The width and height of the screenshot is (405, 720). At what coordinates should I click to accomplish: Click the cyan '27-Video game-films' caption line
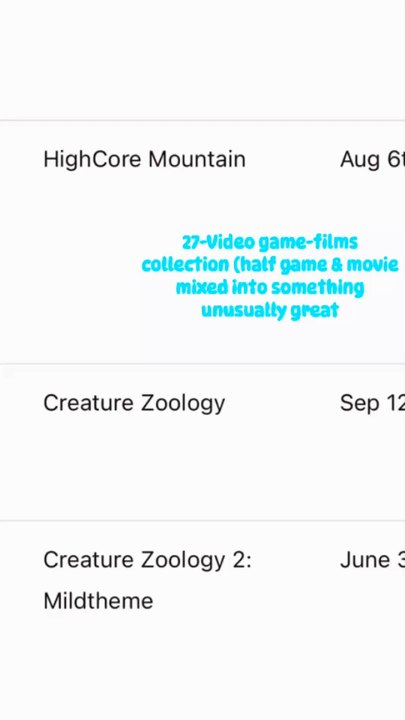[270, 242]
